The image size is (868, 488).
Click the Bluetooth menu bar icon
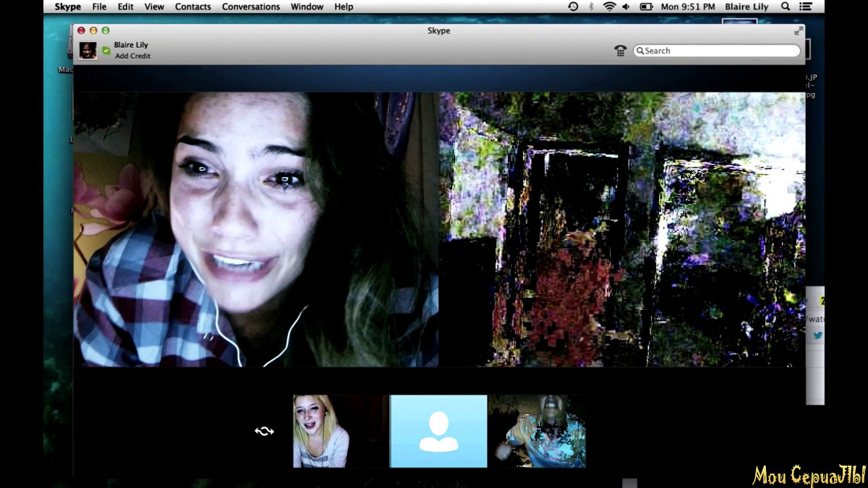[591, 7]
